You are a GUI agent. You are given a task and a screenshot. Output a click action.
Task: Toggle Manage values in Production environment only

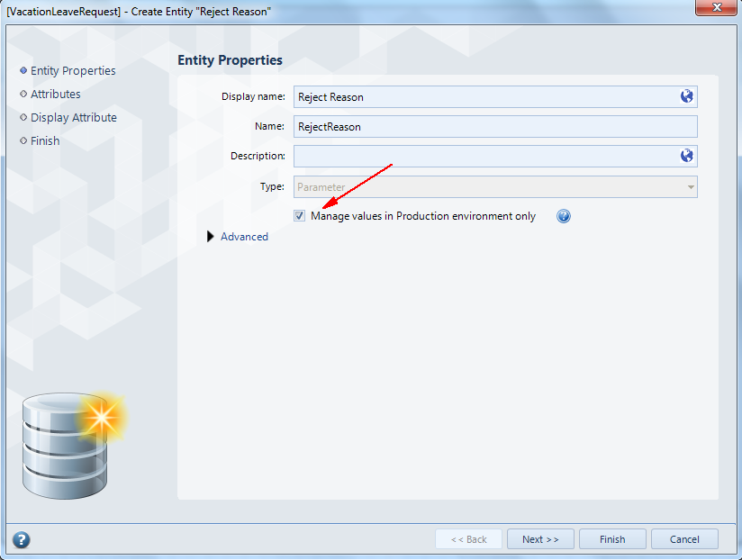[x=299, y=216]
